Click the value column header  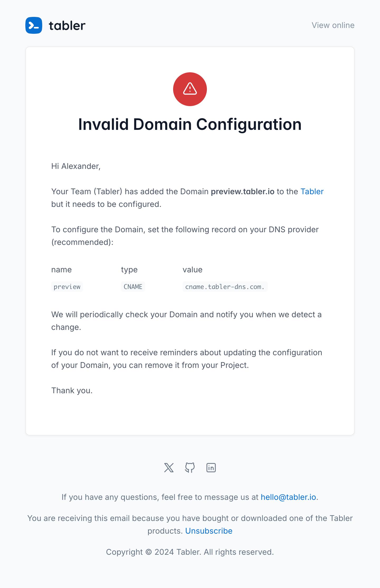coord(192,269)
